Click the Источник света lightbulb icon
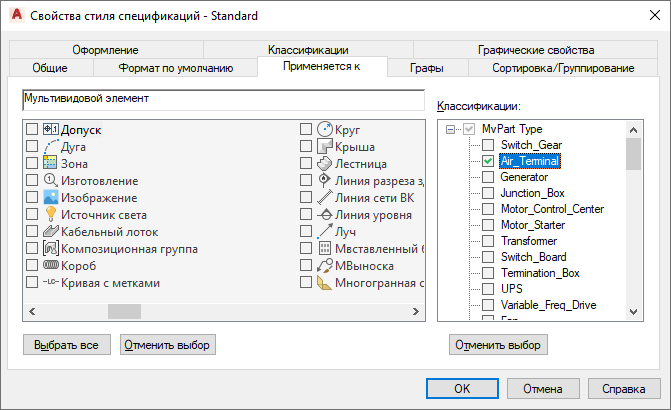 tap(51, 214)
